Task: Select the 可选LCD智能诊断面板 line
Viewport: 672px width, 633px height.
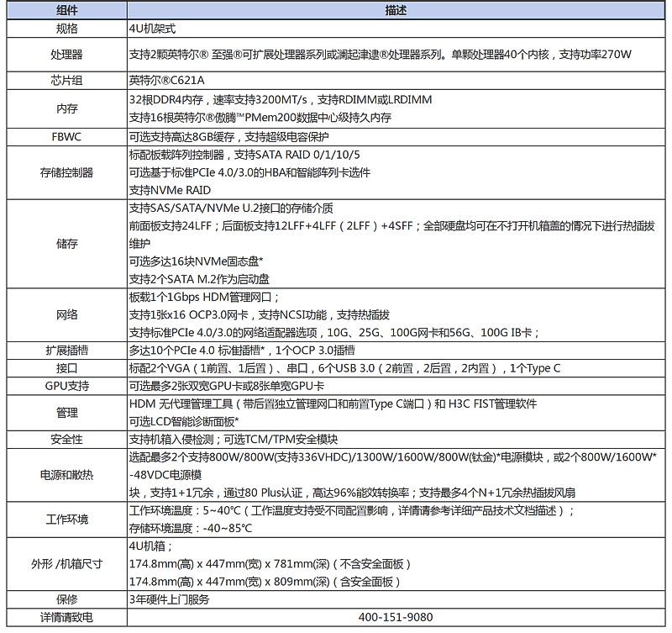Action: (184, 421)
